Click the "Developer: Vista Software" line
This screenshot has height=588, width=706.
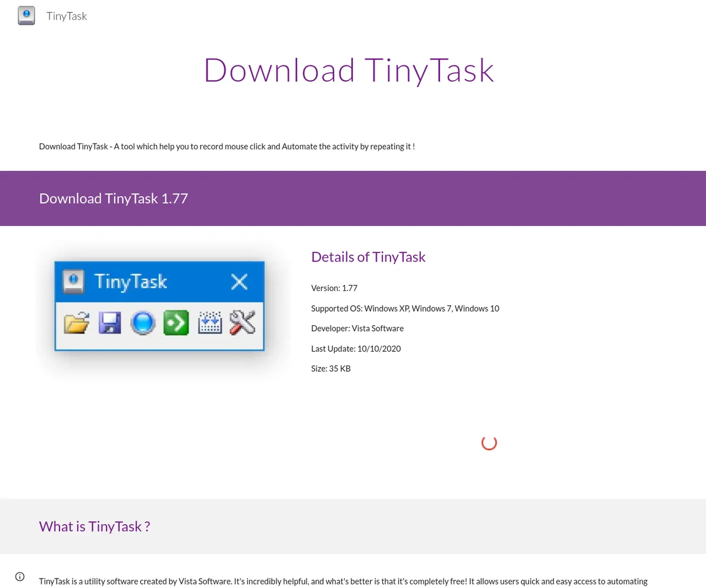357,328
